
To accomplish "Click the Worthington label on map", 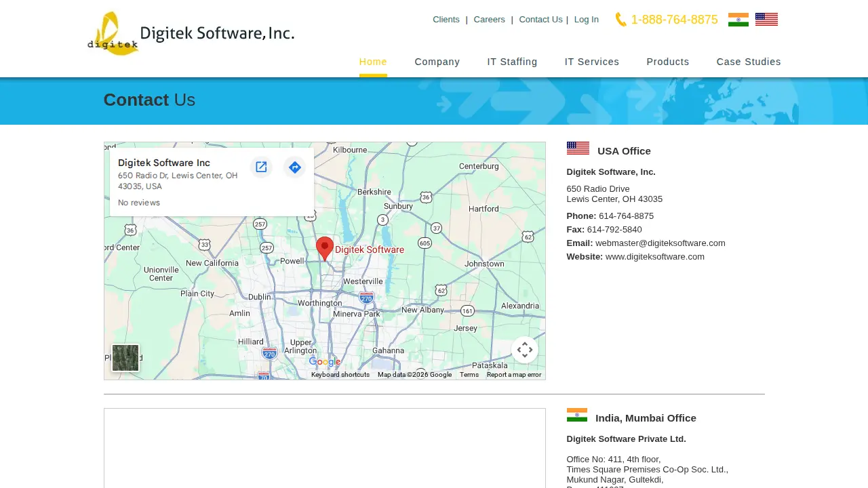I will pyautogui.click(x=320, y=303).
